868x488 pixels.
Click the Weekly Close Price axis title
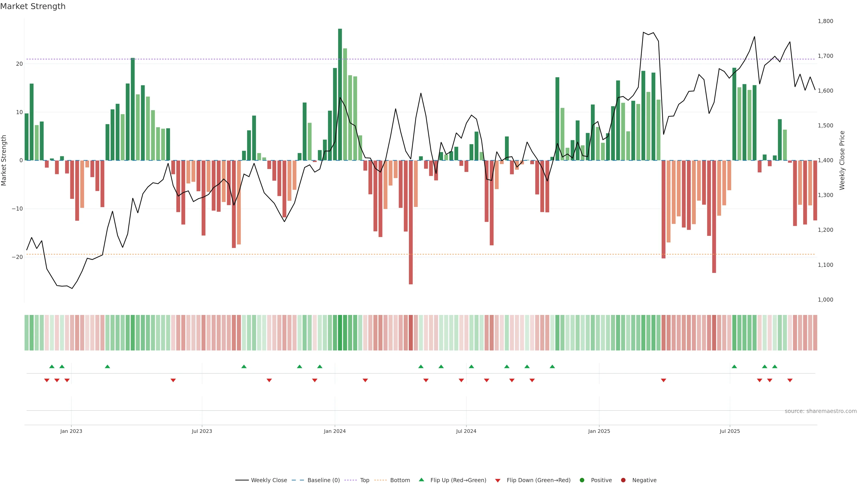[x=842, y=160]
